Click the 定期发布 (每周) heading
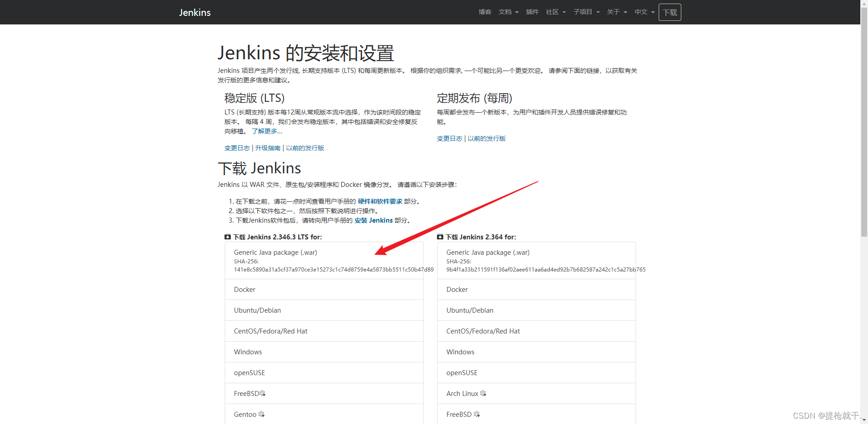Screen dimensions: 868x424 (x=475, y=98)
